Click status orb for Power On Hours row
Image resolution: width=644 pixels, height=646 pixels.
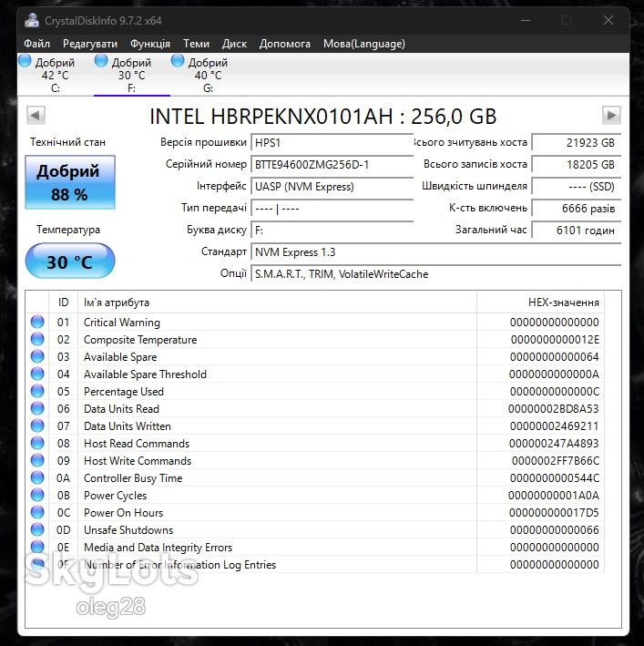tap(37, 512)
